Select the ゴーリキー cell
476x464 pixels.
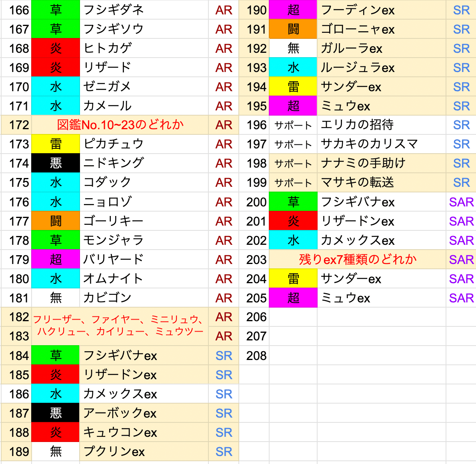tap(144, 221)
